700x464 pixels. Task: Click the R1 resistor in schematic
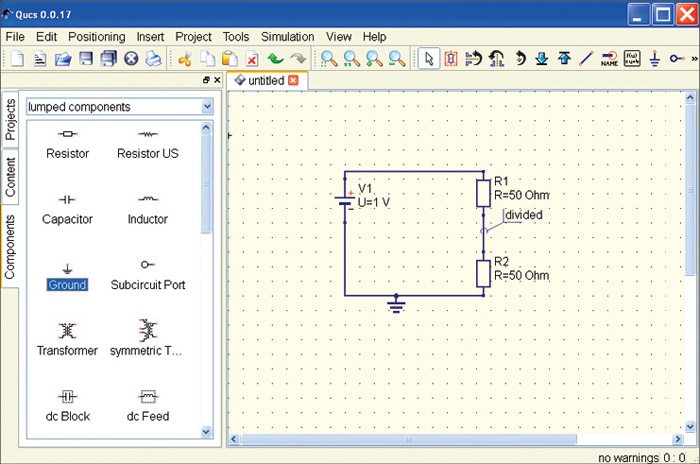tap(483, 193)
